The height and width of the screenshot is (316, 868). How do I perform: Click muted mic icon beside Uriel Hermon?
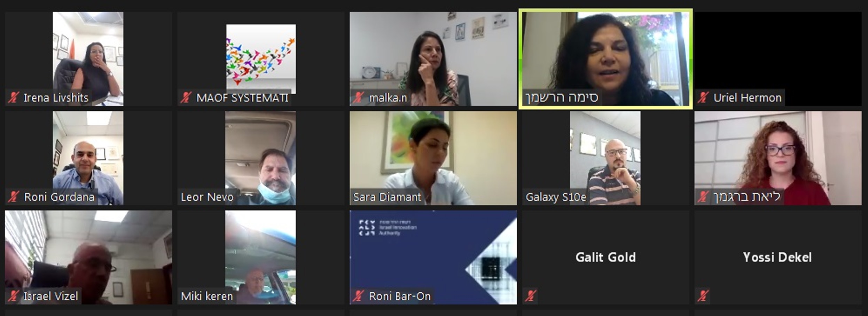click(703, 98)
